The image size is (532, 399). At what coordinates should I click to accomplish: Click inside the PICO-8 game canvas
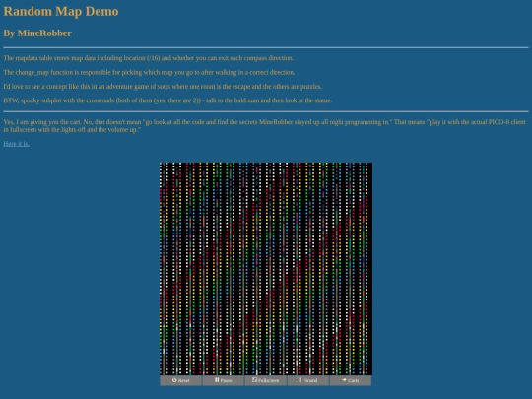click(x=266, y=269)
